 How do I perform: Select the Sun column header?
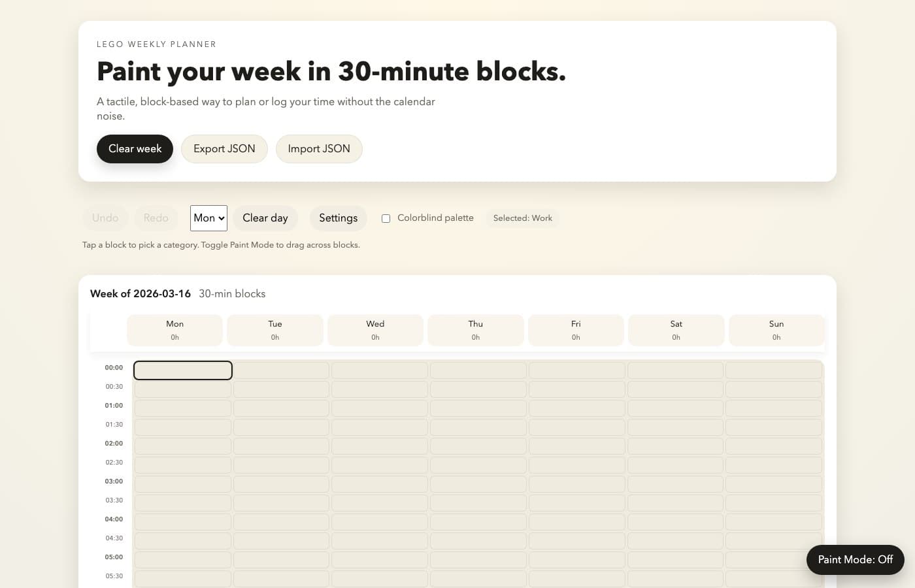[x=776, y=330]
